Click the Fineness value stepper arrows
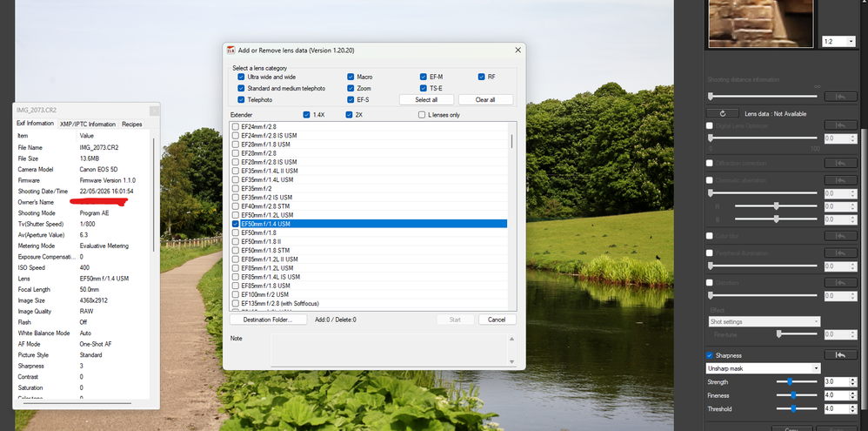The width and height of the screenshot is (868, 431). 852,395
